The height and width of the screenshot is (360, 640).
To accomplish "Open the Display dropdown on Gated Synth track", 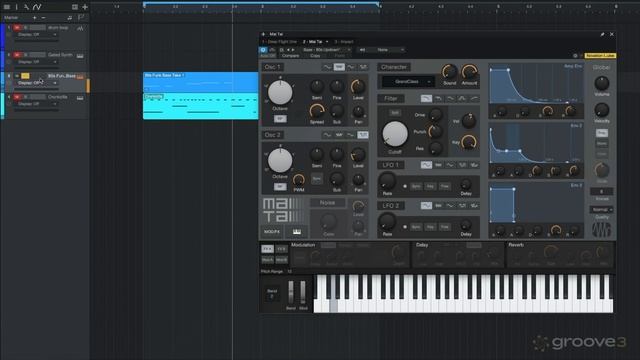I will [37, 62].
